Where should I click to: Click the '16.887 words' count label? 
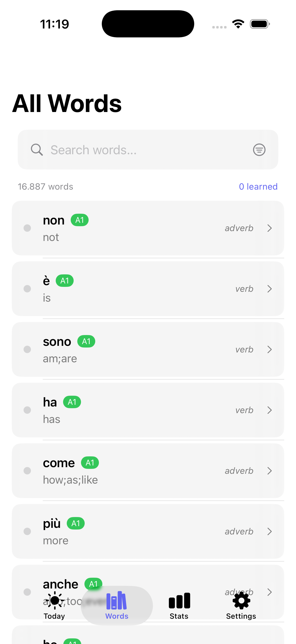click(45, 186)
